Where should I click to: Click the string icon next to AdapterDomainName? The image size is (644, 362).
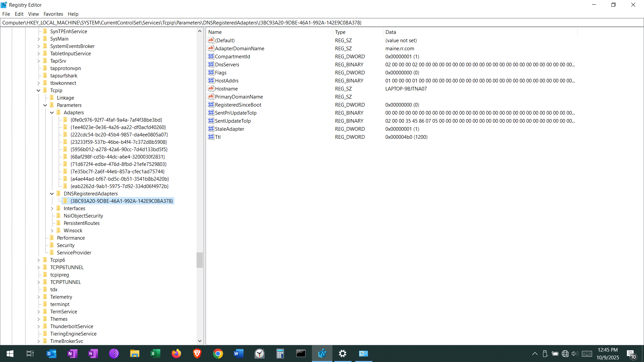pos(211,48)
